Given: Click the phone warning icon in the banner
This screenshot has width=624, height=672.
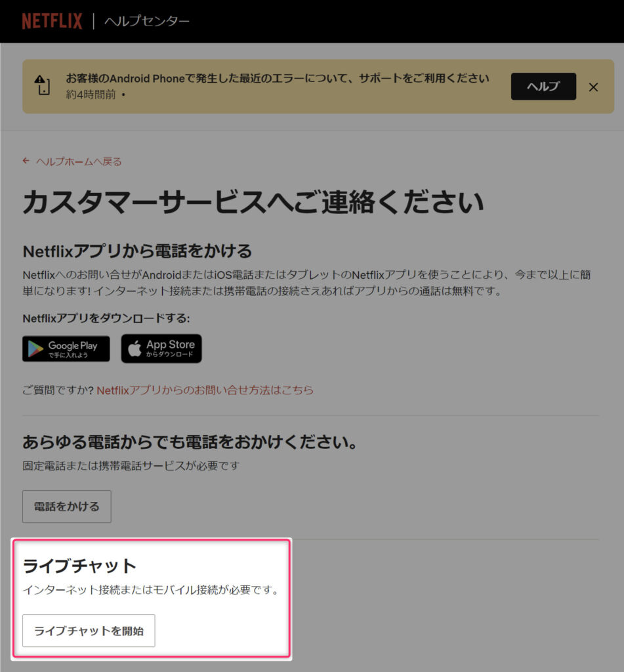Looking at the screenshot, I should tap(43, 85).
